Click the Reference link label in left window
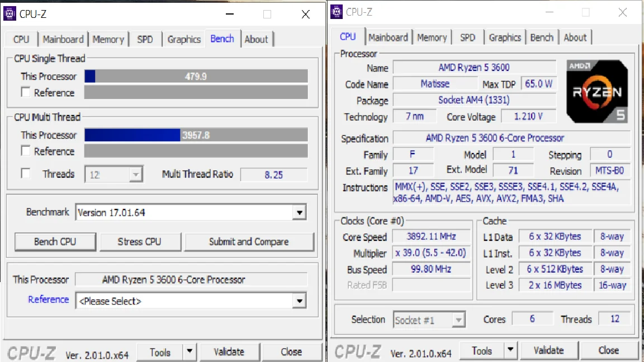This screenshot has width=644, height=362. (49, 299)
